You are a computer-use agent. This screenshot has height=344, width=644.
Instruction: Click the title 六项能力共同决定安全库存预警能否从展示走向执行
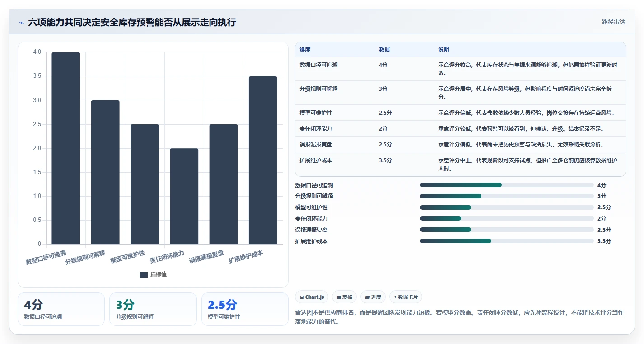pos(132,22)
